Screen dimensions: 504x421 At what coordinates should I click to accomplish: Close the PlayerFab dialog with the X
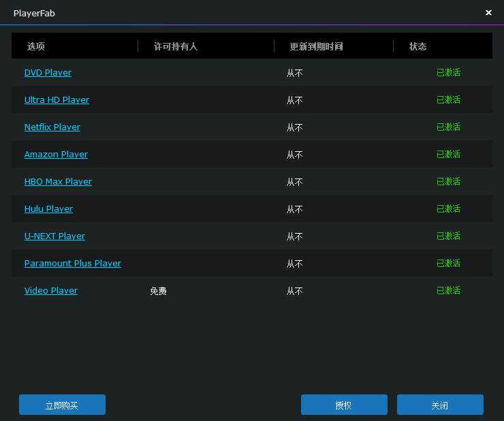pos(488,12)
